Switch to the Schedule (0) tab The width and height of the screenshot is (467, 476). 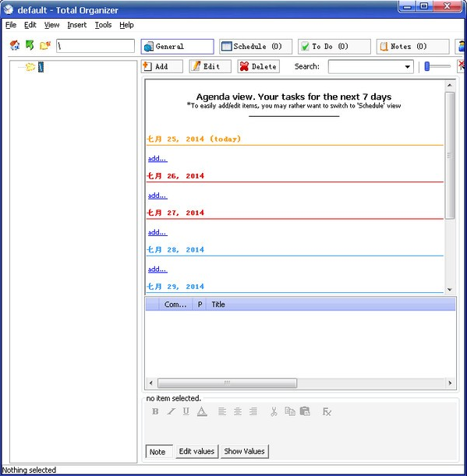(256, 47)
